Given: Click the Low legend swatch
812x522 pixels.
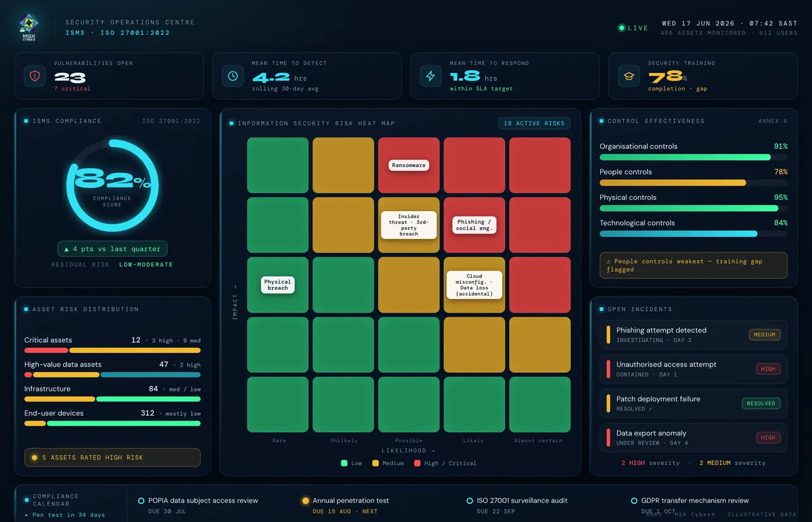Looking at the screenshot, I should [344, 463].
